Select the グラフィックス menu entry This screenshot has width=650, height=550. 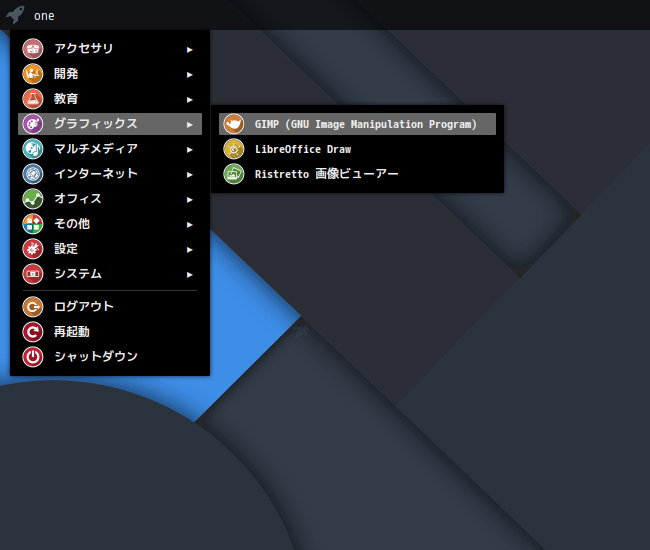(x=110, y=124)
